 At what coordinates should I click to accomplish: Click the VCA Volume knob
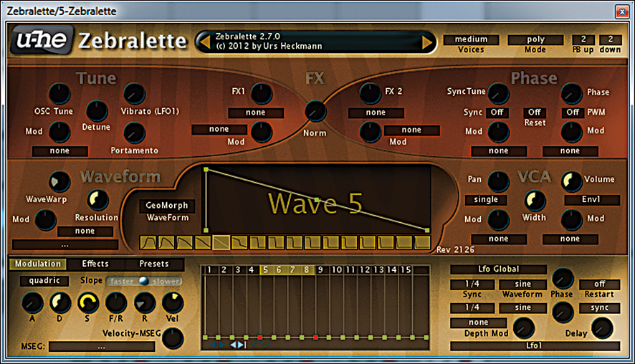(x=571, y=180)
